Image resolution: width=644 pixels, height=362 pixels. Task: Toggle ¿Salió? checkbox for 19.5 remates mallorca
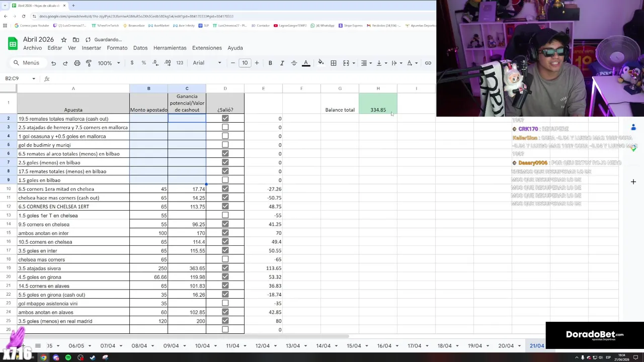point(225,118)
